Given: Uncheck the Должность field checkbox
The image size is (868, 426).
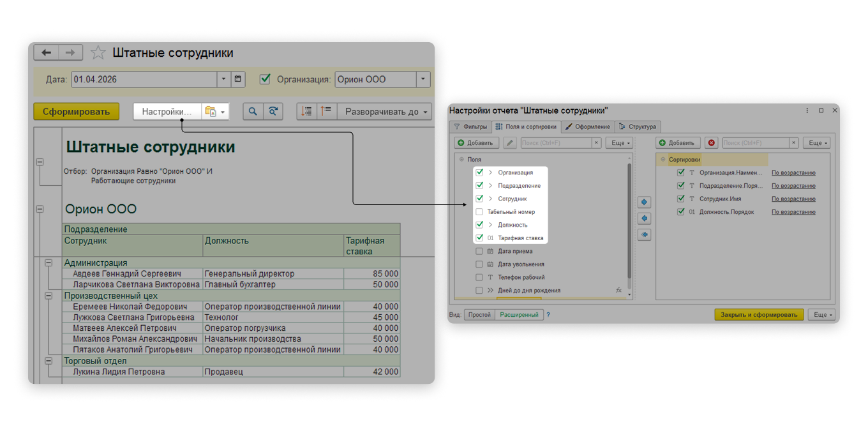Looking at the screenshot, I should tap(479, 225).
